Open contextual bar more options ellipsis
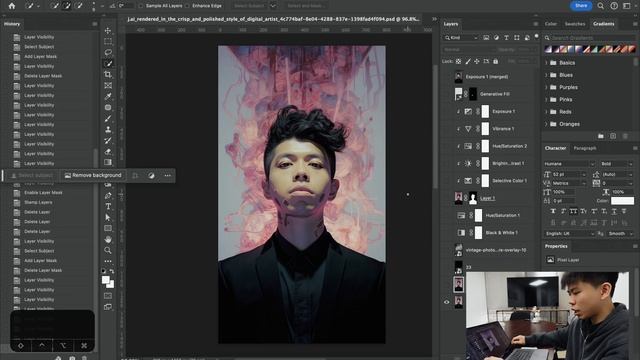 (x=168, y=176)
